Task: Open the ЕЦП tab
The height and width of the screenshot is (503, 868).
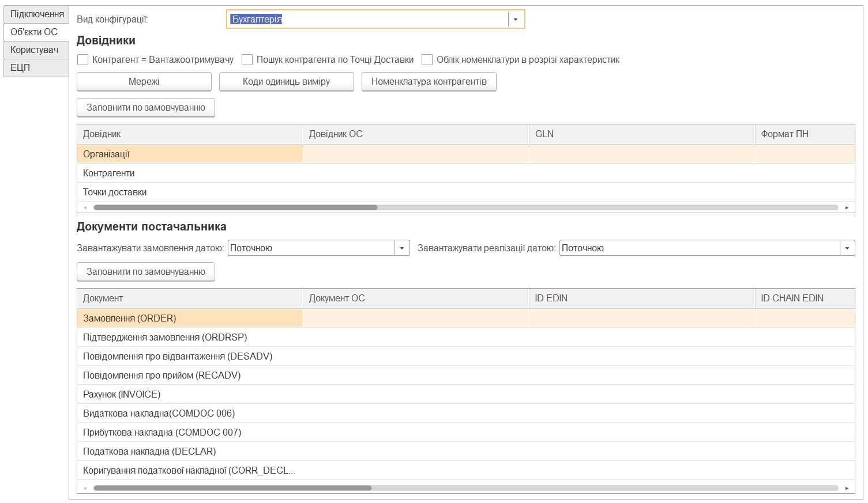Action: pos(36,67)
